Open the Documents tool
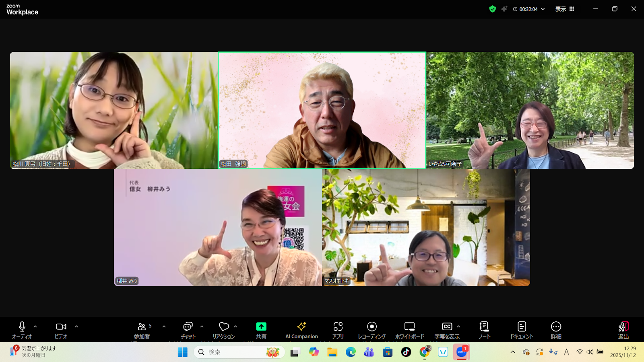Viewport: 644px width, 362px height. click(522, 330)
